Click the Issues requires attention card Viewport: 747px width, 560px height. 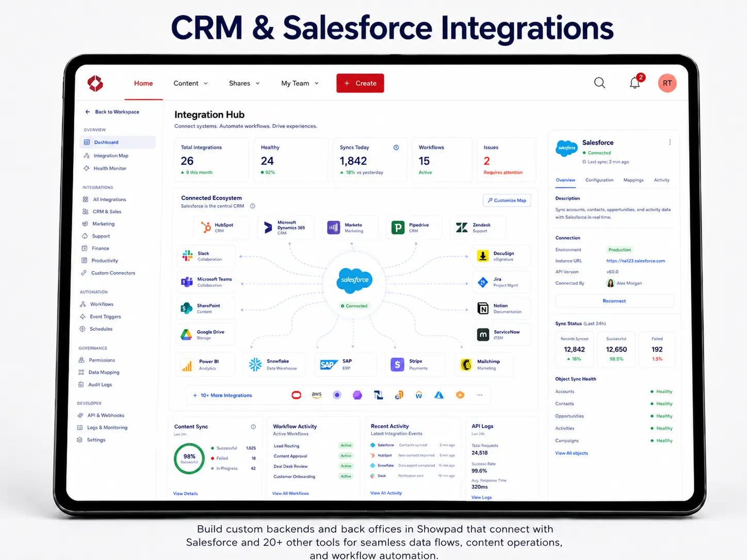point(506,160)
